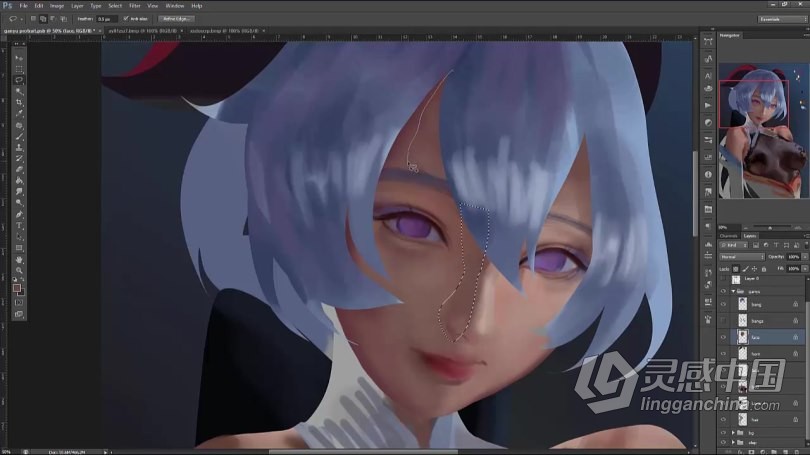This screenshot has height=455, width=810.
Task: Click the Refine Edge button
Action: (176, 19)
